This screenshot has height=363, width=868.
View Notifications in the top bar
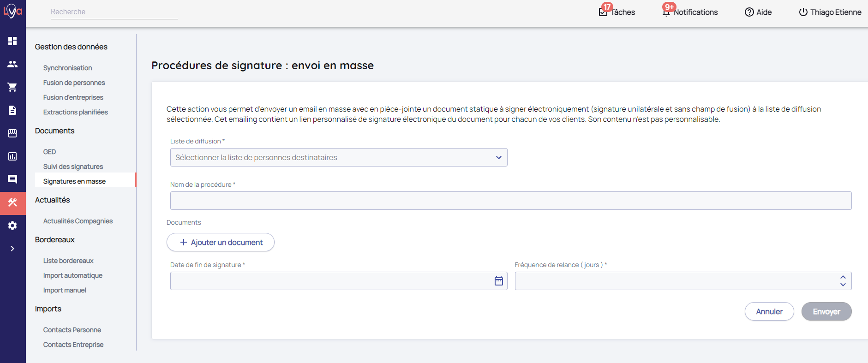[690, 12]
